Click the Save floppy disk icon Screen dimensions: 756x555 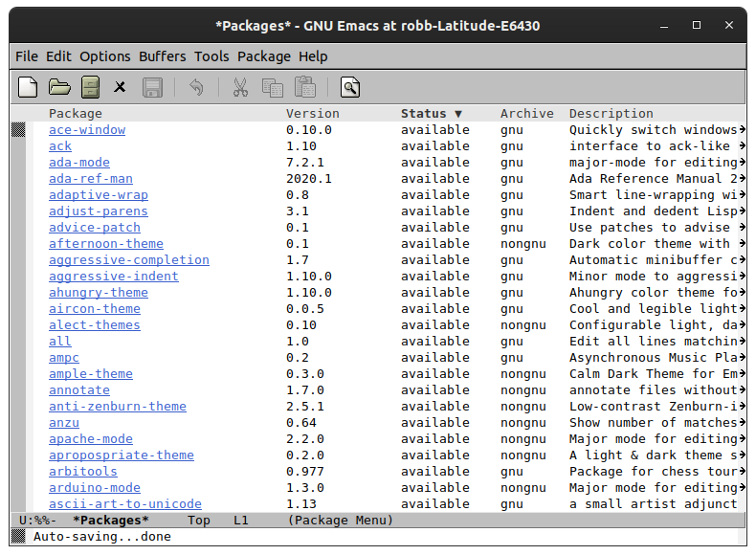[x=152, y=88]
